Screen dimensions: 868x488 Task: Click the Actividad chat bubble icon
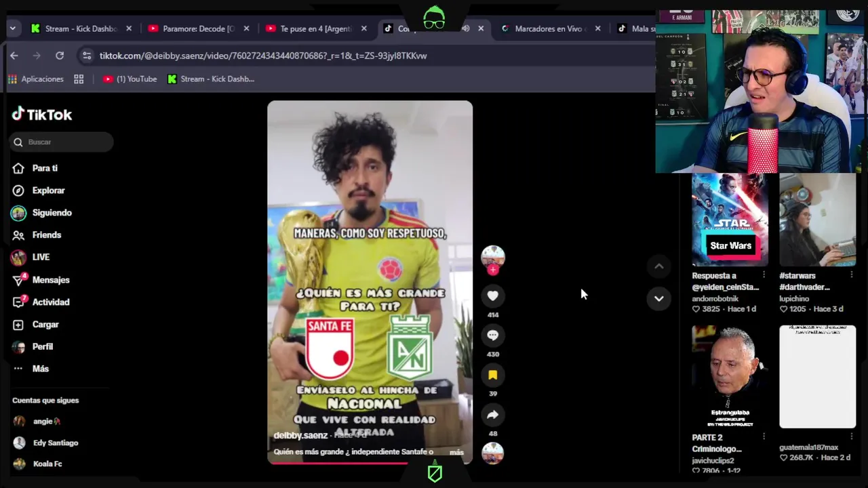tap(18, 302)
